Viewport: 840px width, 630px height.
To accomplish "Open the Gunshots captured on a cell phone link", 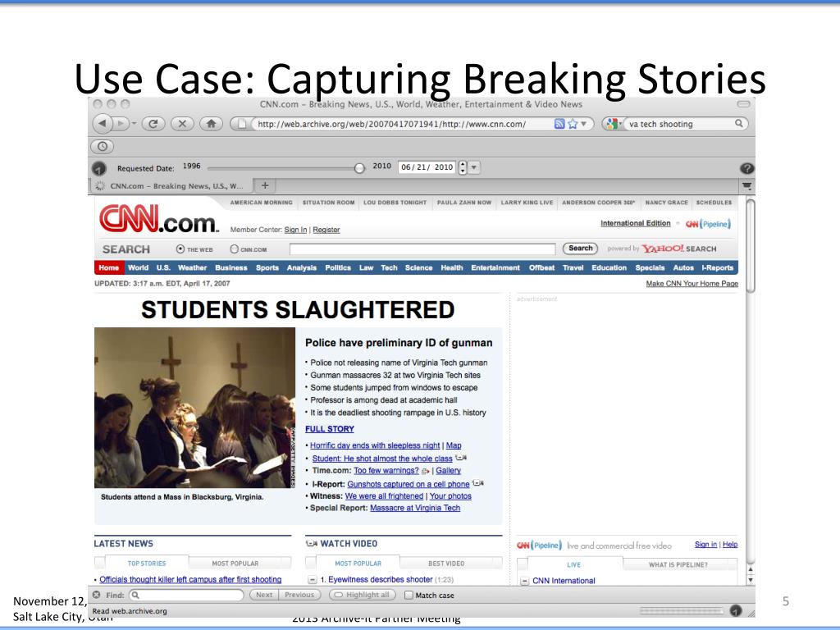I will tap(409, 484).
